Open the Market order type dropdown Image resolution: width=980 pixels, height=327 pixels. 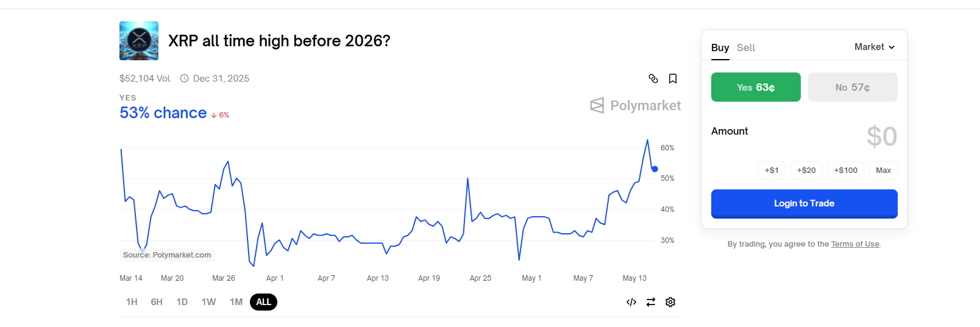point(875,47)
